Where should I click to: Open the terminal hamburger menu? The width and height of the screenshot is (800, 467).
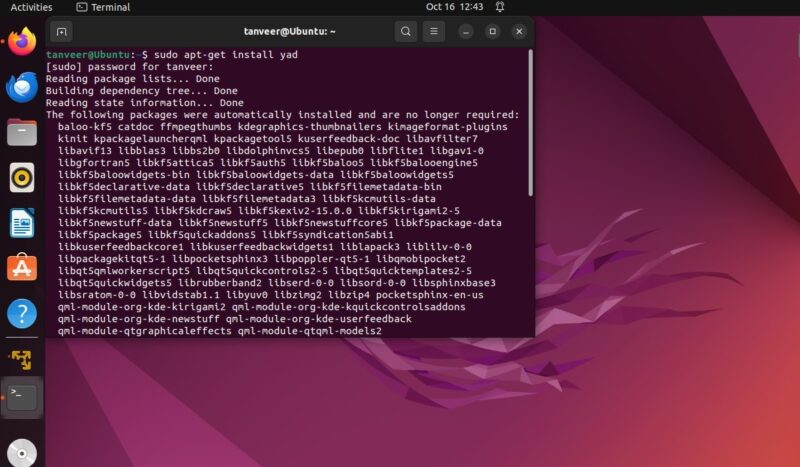[x=434, y=32]
